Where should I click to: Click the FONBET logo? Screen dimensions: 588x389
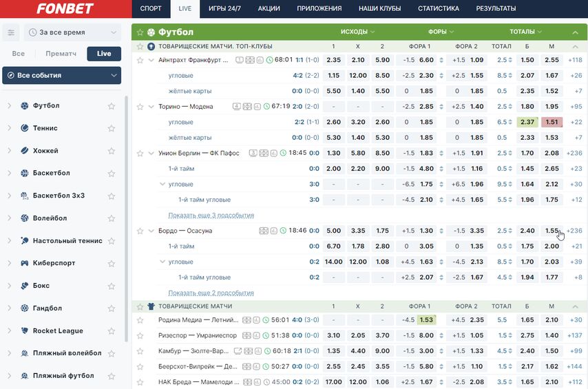pyautogui.click(x=65, y=9)
